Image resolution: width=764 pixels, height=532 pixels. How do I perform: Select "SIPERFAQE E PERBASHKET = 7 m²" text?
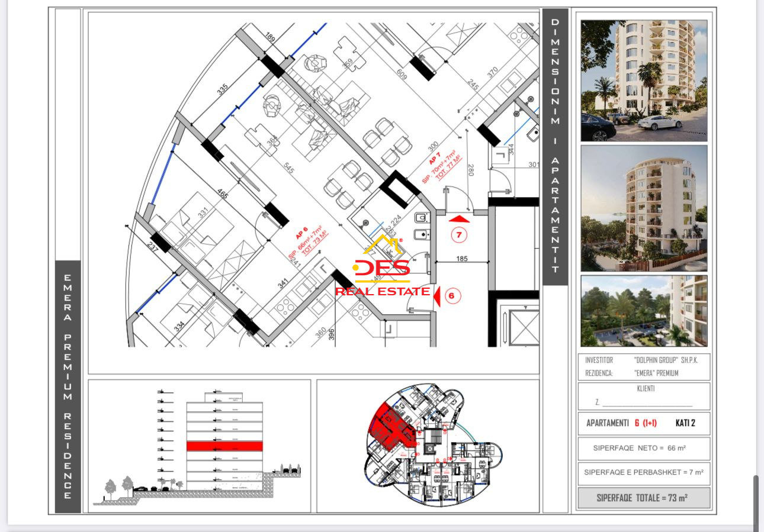pyautogui.click(x=644, y=473)
